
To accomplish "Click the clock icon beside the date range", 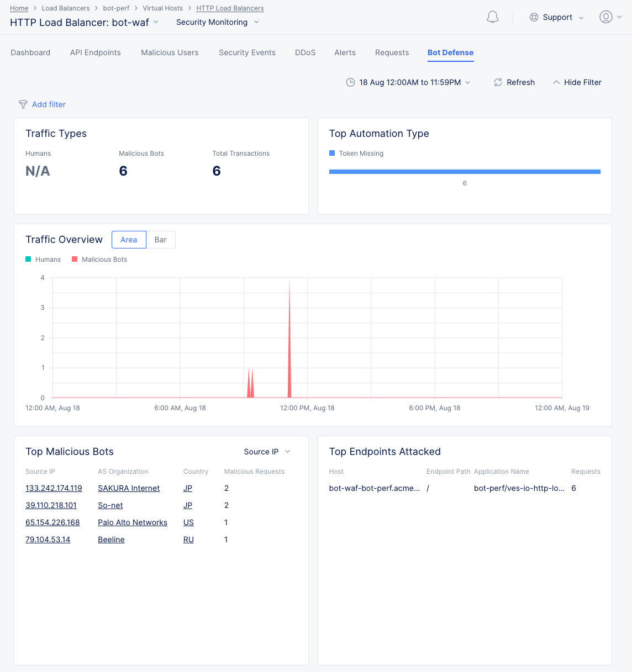I will [x=350, y=82].
